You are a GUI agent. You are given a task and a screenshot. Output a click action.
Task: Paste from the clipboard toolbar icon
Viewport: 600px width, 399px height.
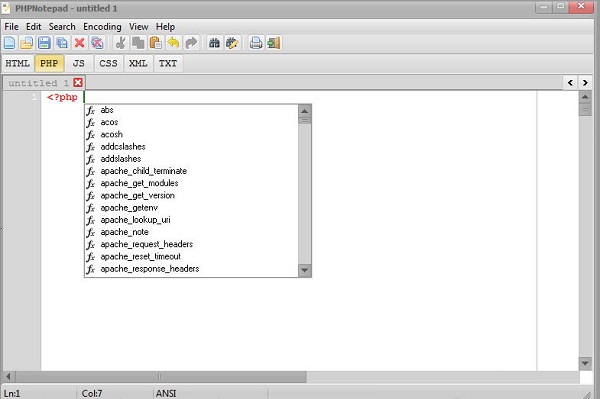pyautogui.click(x=156, y=43)
